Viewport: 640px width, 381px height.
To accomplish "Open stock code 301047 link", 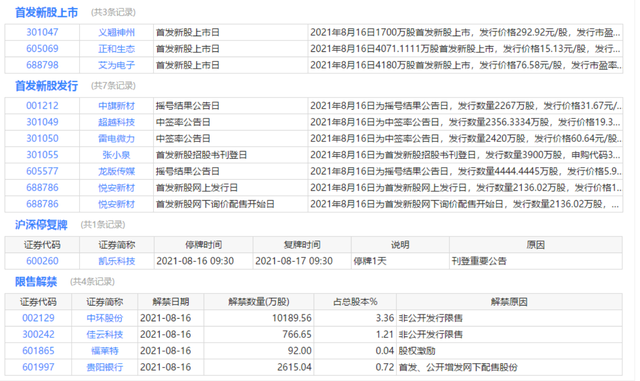I will [x=42, y=32].
